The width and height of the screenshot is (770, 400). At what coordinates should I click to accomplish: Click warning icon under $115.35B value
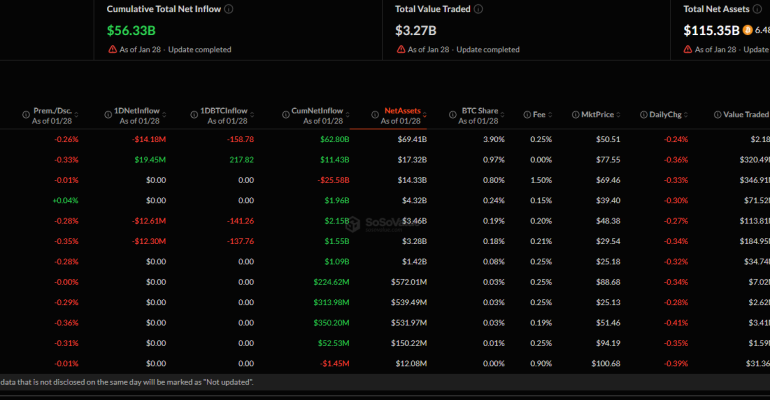pos(688,49)
